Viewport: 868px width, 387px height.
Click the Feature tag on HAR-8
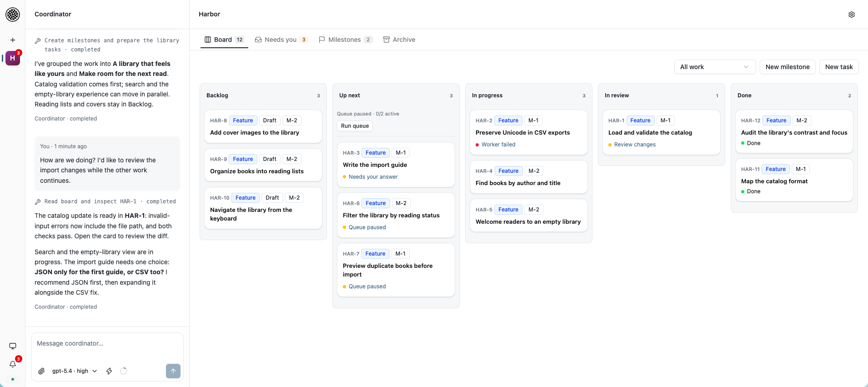[243, 121]
